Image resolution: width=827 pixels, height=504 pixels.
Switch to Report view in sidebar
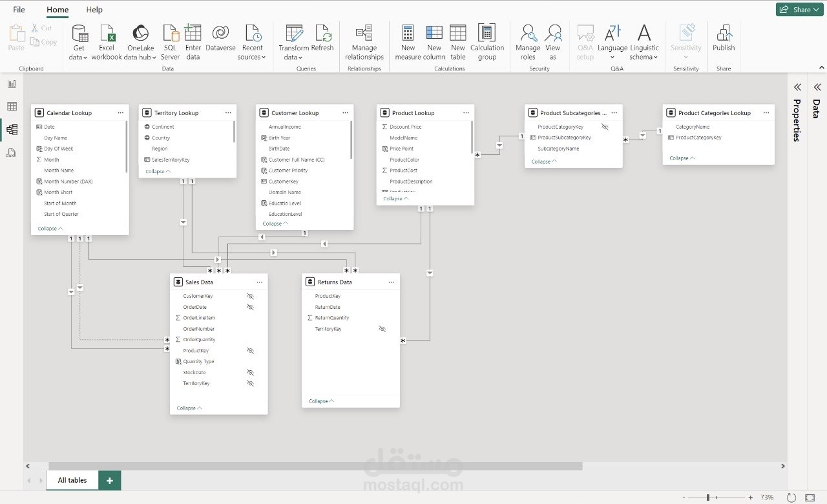(12, 83)
